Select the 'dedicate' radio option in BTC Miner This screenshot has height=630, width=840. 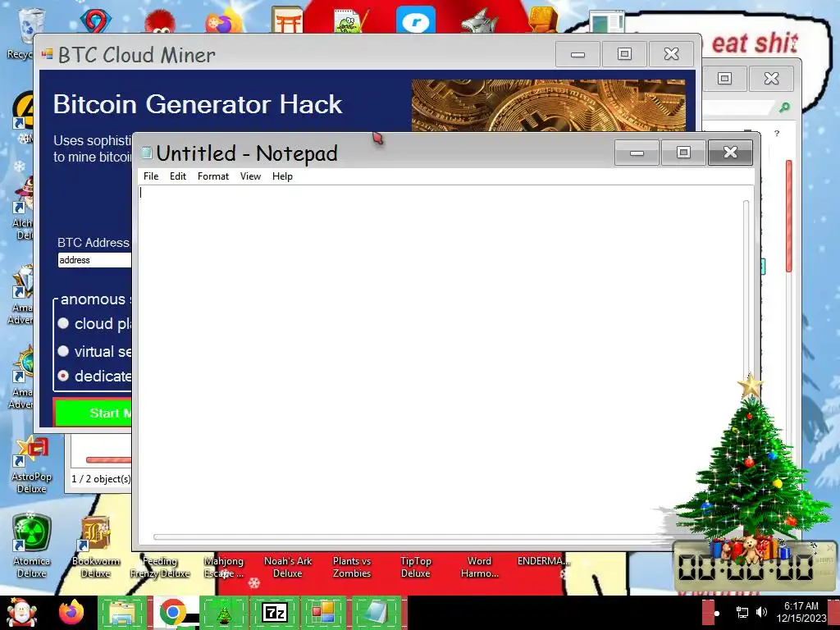(63, 376)
